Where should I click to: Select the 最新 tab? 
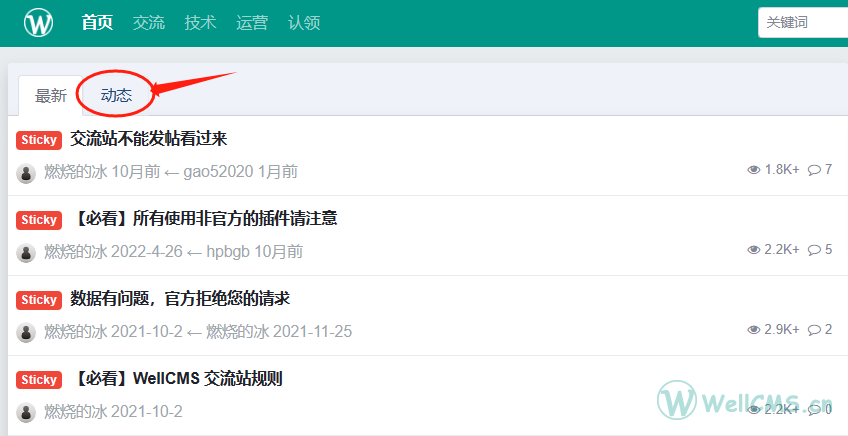51,96
